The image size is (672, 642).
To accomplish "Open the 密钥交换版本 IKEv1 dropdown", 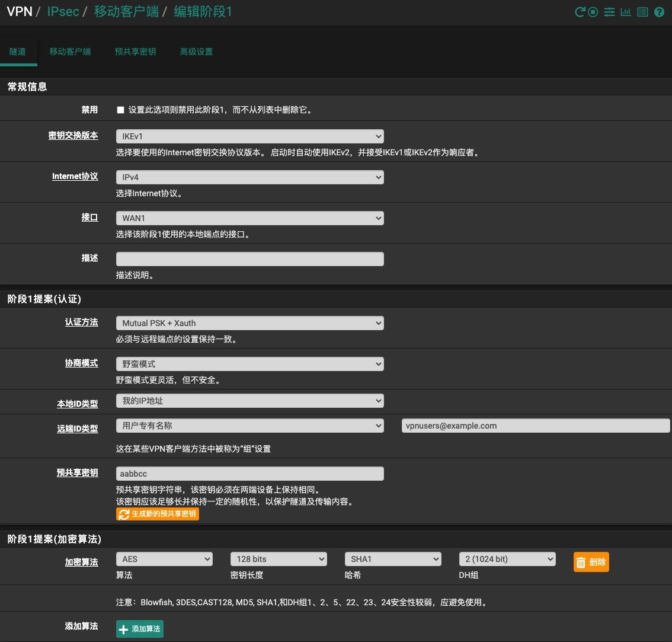I will pos(249,136).
